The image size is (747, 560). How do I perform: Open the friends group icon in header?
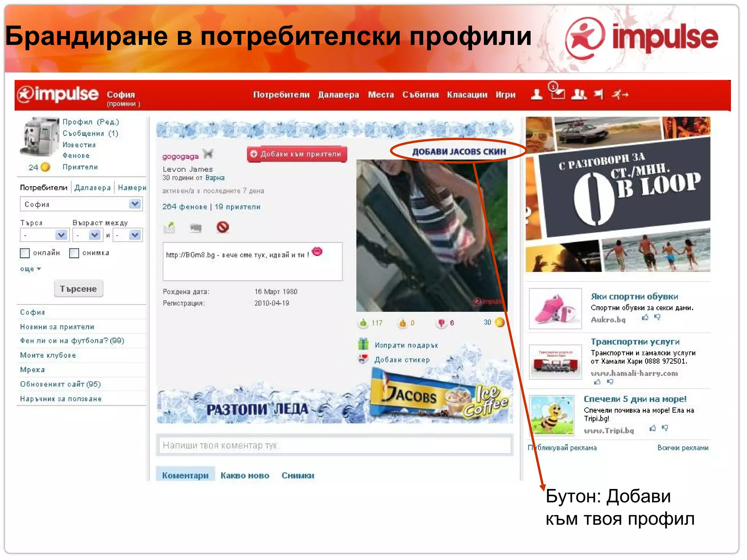tap(579, 94)
